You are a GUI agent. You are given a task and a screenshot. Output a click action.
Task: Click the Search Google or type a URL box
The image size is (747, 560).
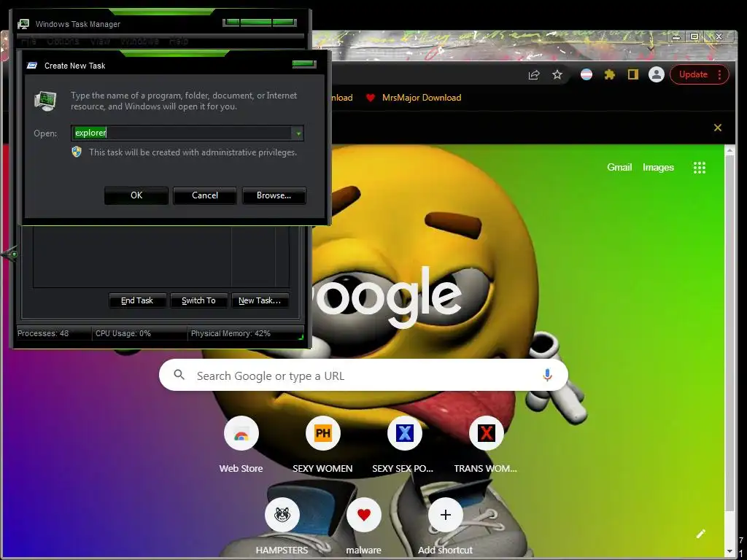363,376
